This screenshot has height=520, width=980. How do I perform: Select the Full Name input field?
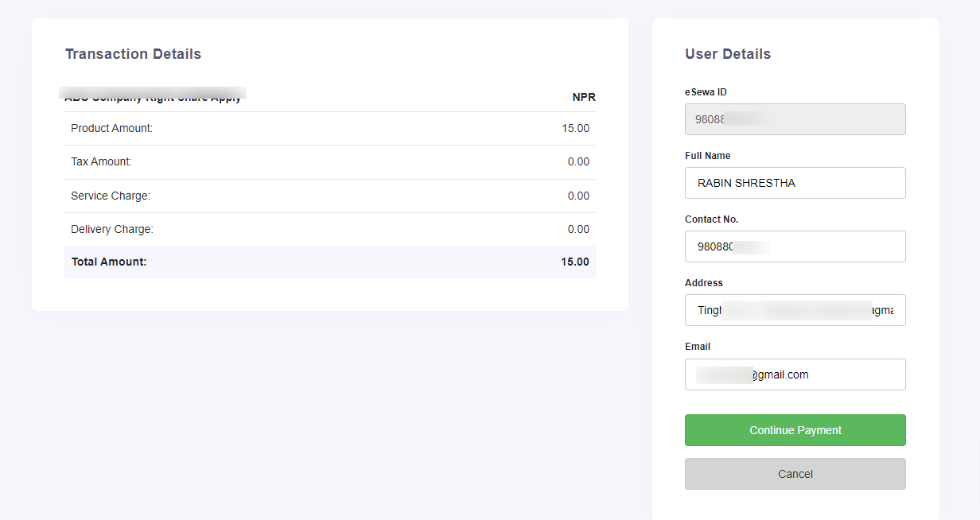[x=795, y=183]
